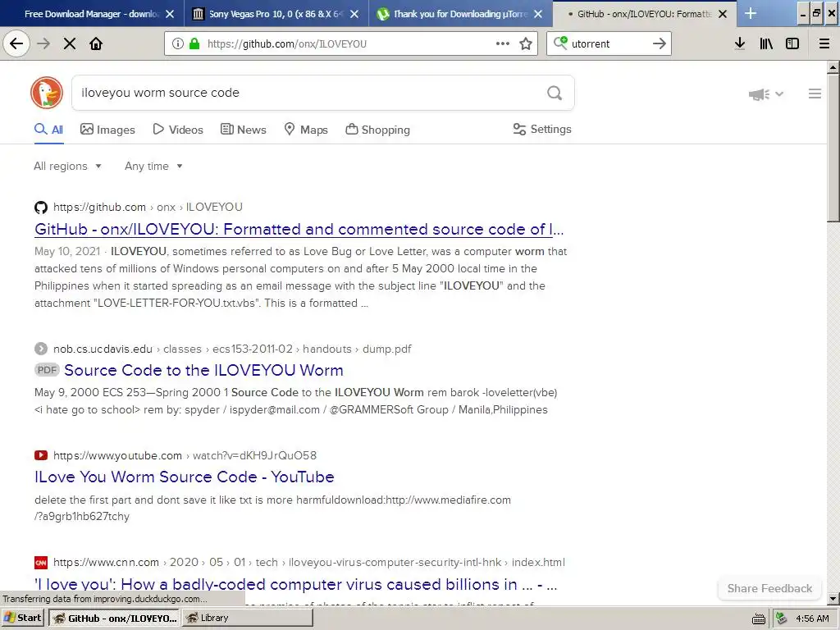Switch to the Thank you for Downloading µTorrent tab
The width and height of the screenshot is (840, 630).
[461, 14]
